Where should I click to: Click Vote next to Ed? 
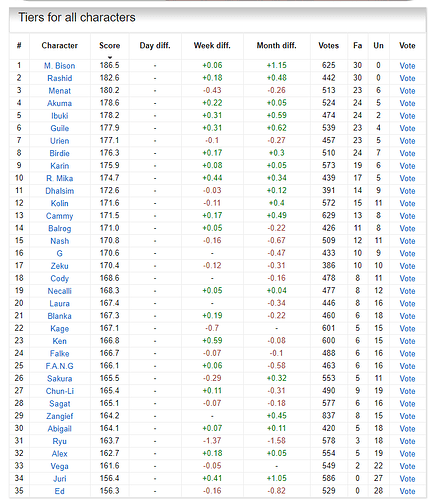point(407,491)
